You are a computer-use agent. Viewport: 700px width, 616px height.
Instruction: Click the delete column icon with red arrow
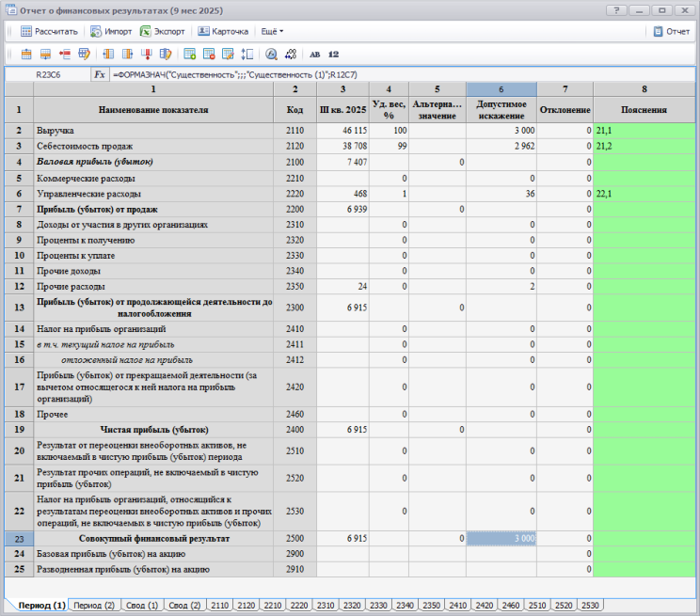pos(148,55)
